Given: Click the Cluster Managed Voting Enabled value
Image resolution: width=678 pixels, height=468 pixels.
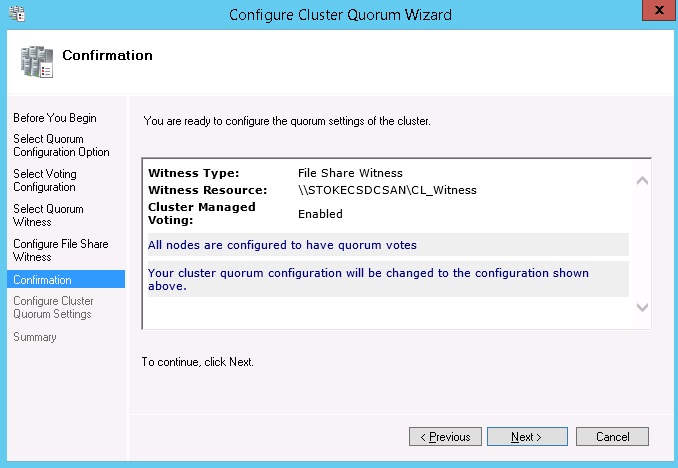Looking at the screenshot, I should click(x=320, y=214).
